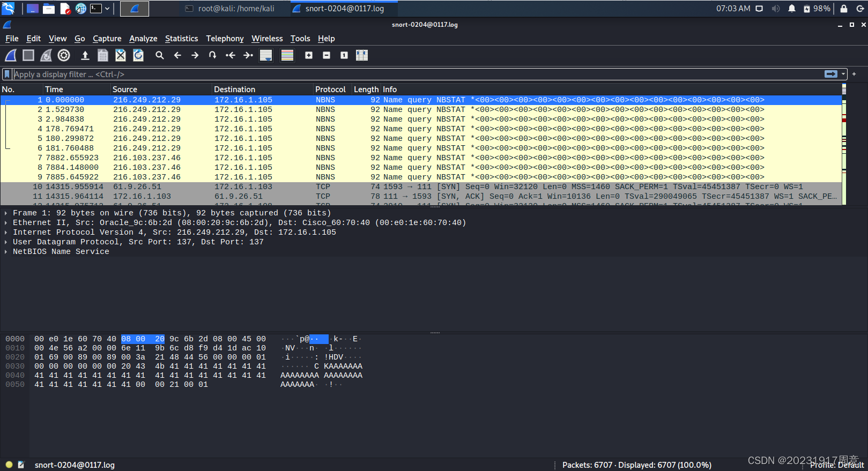
Task: Start capturing packets with shark fin icon
Action: [11, 55]
